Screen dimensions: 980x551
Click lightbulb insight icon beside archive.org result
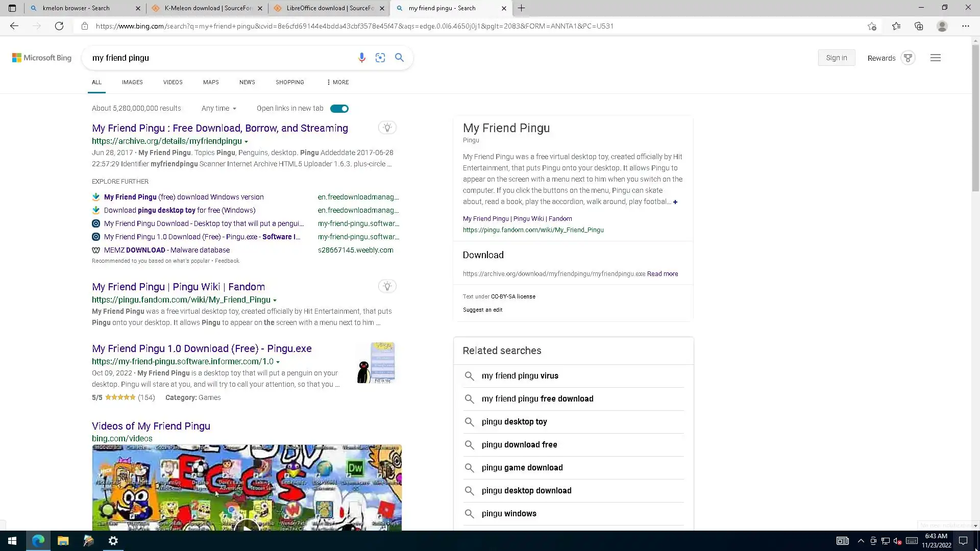[x=387, y=128]
